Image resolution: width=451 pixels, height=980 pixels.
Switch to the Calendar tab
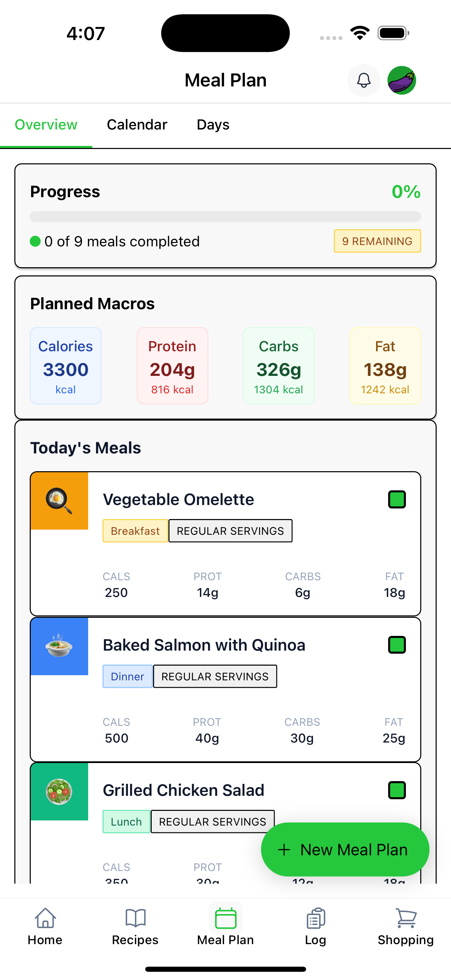(x=137, y=125)
